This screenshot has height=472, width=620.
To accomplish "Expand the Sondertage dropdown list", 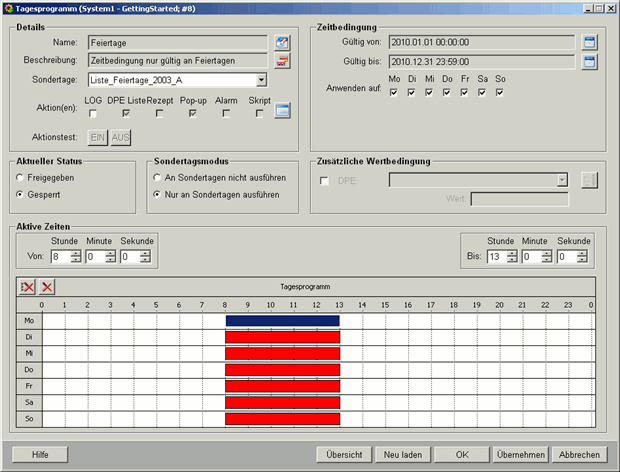I will (x=261, y=80).
